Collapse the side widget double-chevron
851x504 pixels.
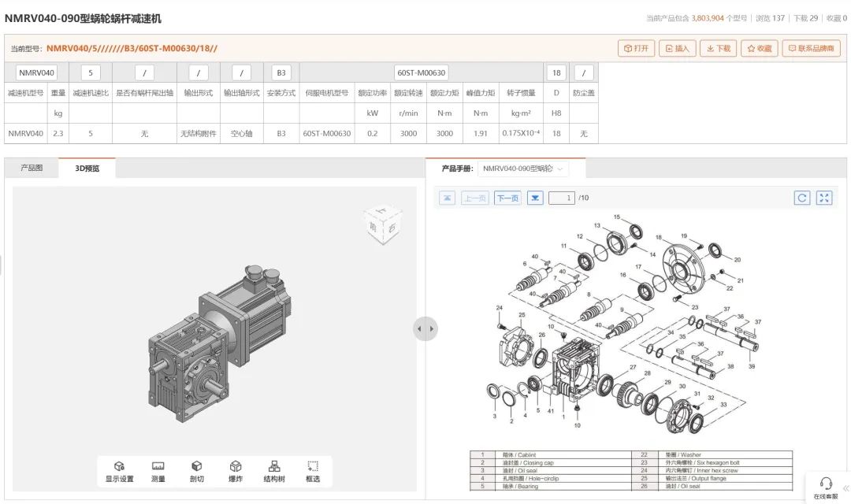(x=845, y=488)
